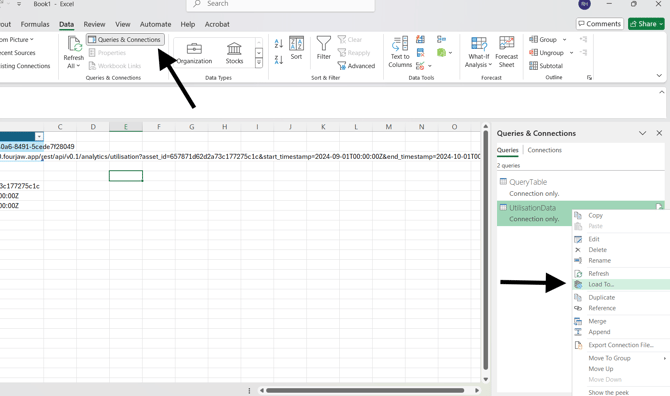Open the Comments button
Viewport: 670px width, 396px height.
point(599,24)
